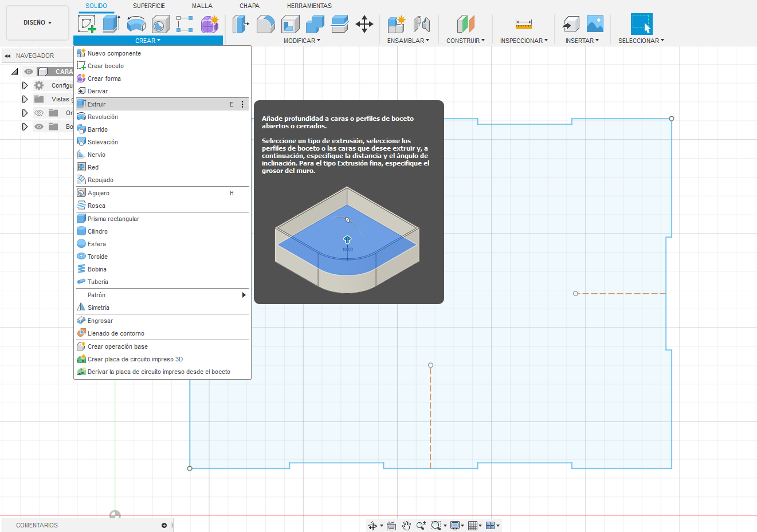Expand the COMENTARIOS panel plus button

point(164,525)
